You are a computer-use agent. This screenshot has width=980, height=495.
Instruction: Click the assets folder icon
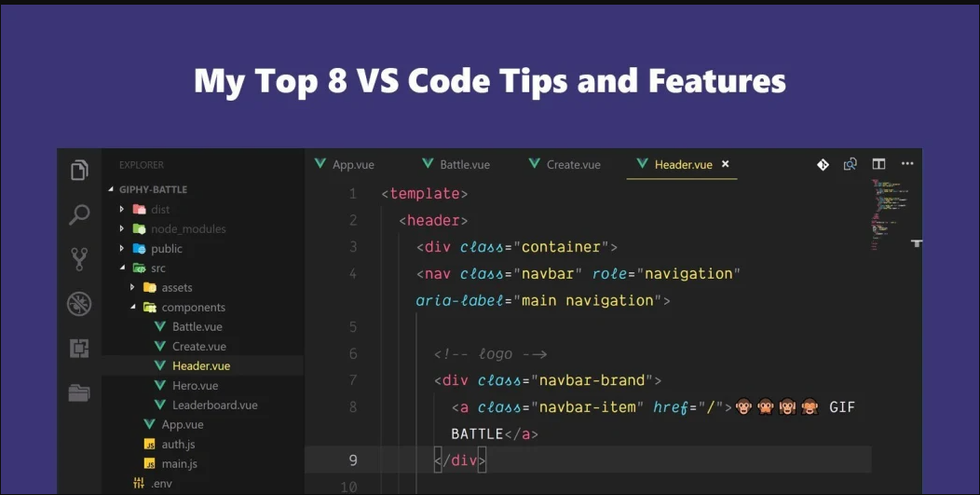150,288
